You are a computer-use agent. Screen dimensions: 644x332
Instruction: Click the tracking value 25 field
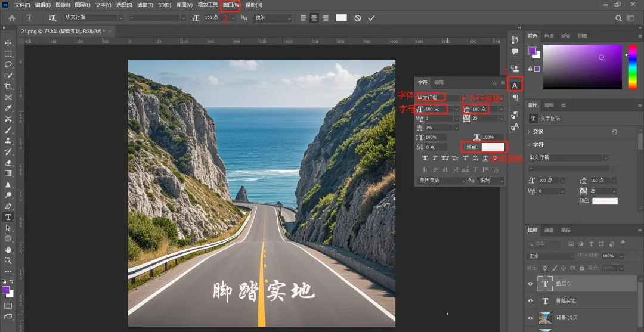point(484,118)
